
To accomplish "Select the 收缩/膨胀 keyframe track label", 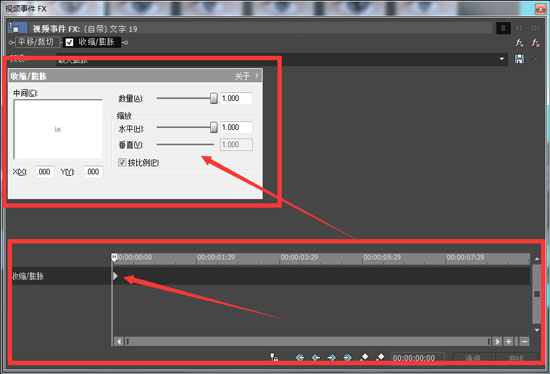I will point(28,276).
